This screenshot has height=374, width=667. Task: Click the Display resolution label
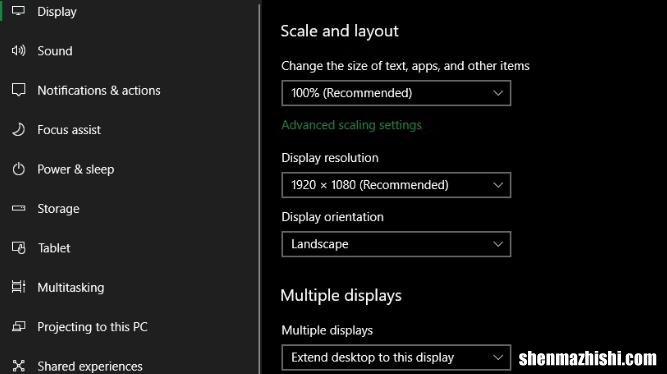coord(330,158)
